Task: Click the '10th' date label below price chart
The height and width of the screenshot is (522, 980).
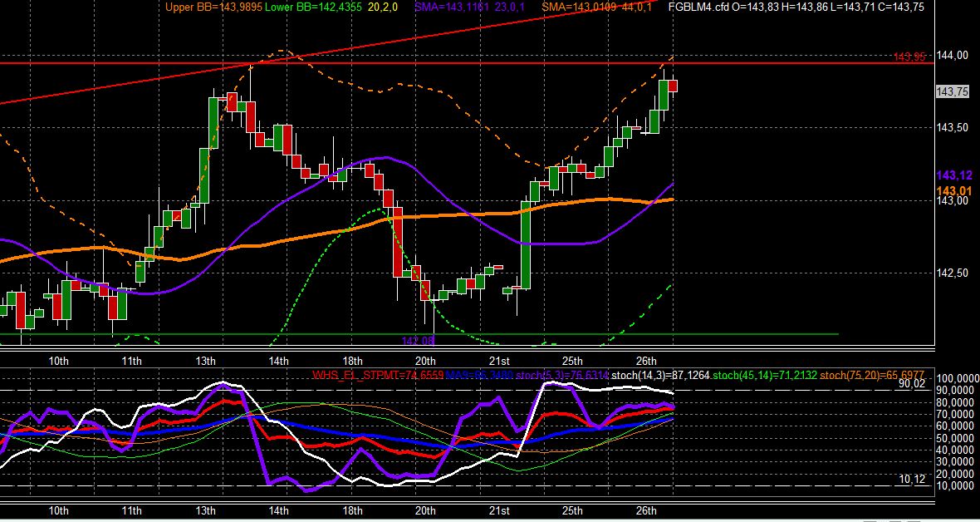Action: click(x=59, y=361)
